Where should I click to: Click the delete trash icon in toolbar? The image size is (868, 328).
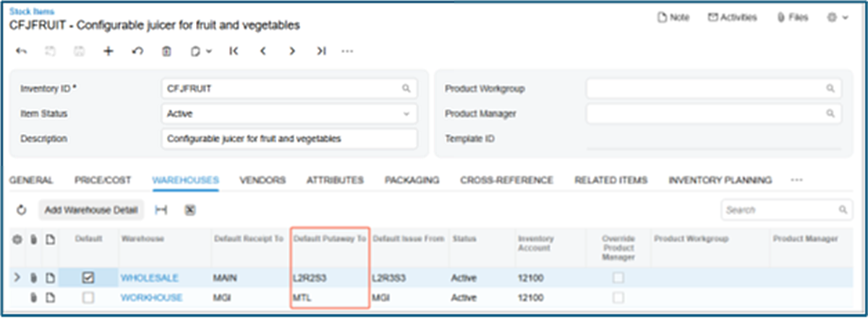click(x=166, y=51)
